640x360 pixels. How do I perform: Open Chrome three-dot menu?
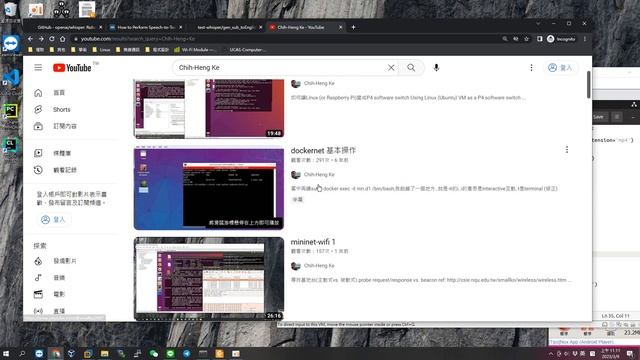585,39
